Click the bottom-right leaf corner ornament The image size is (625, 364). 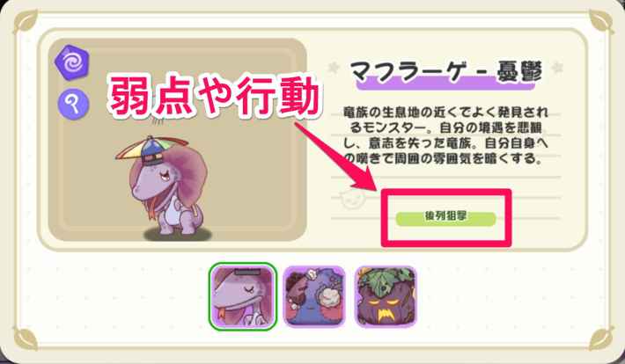pyautogui.click(x=600, y=339)
